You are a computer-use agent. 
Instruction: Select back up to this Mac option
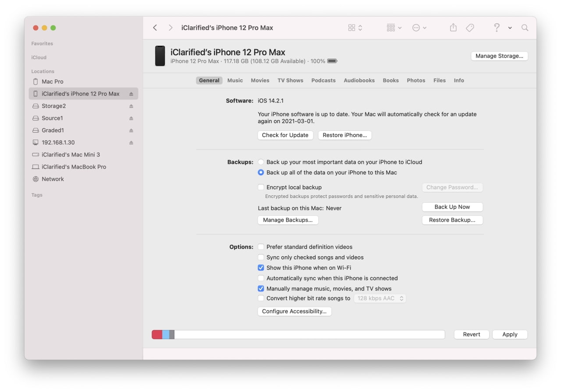261,173
